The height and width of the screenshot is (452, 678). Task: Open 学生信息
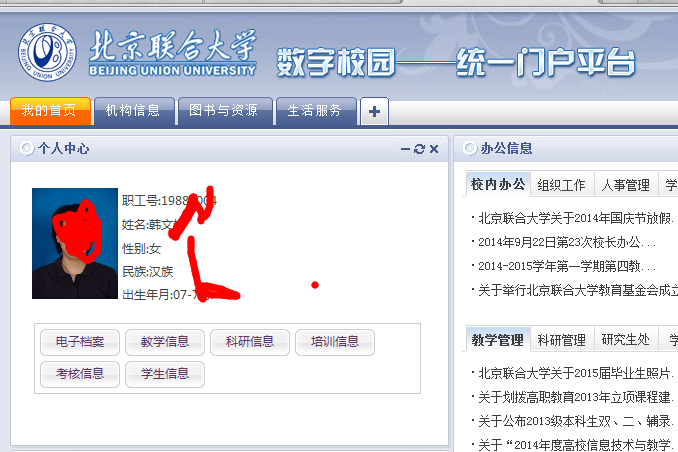coord(165,374)
